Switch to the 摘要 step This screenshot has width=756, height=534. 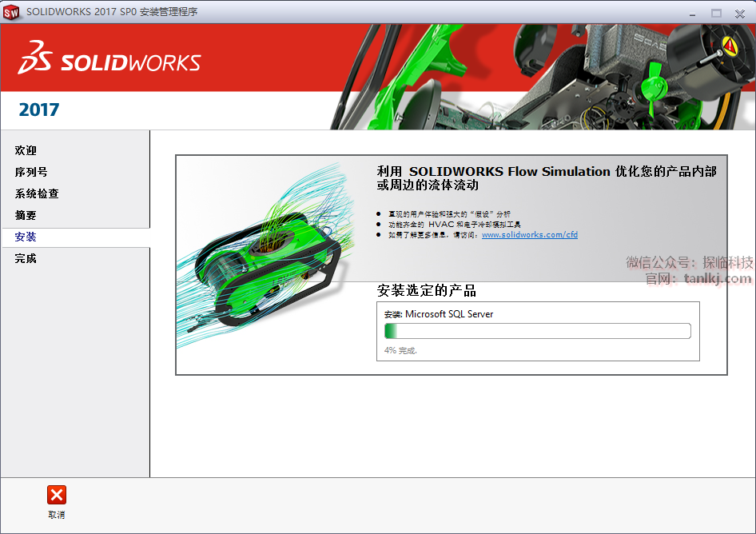point(26,215)
